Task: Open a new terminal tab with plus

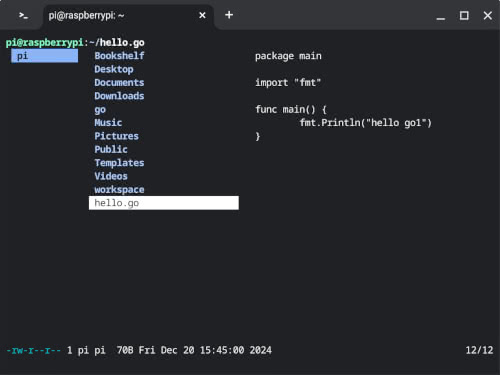Action: click(229, 15)
